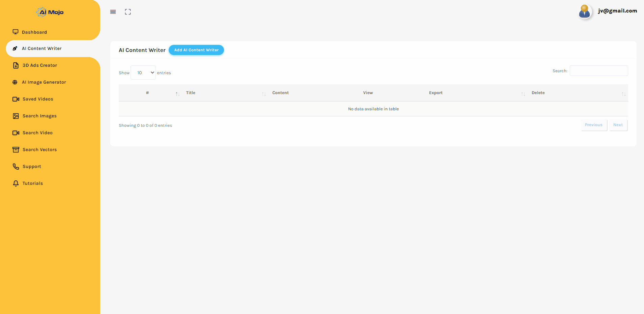Click the 3D Ads Creator file icon
The image size is (644, 314).
pos(16,65)
